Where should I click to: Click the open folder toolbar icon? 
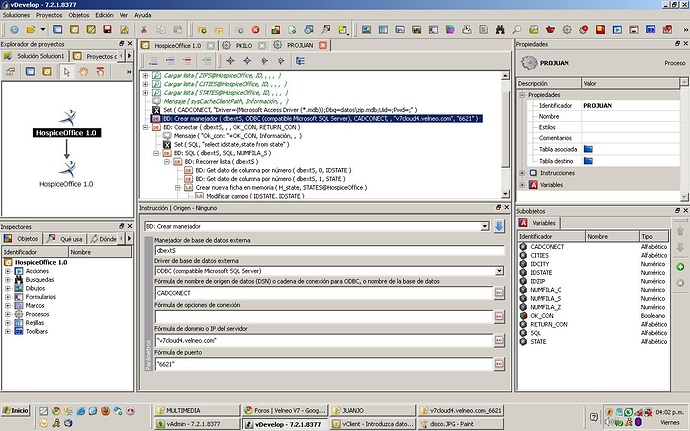point(31,30)
